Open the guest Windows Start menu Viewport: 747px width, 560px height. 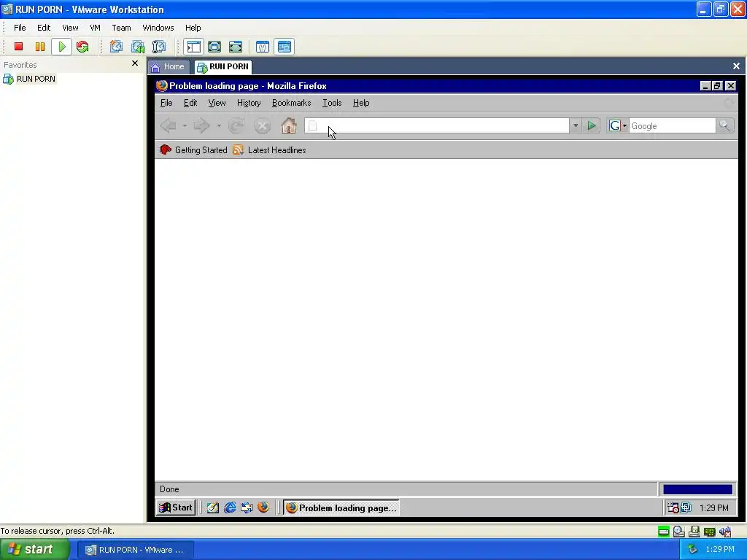[175, 507]
